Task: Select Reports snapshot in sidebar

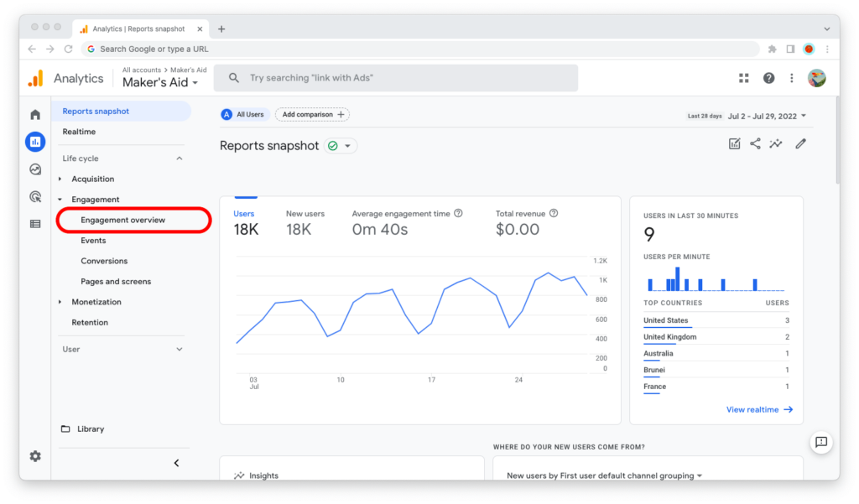Action: pyautogui.click(x=122, y=112)
